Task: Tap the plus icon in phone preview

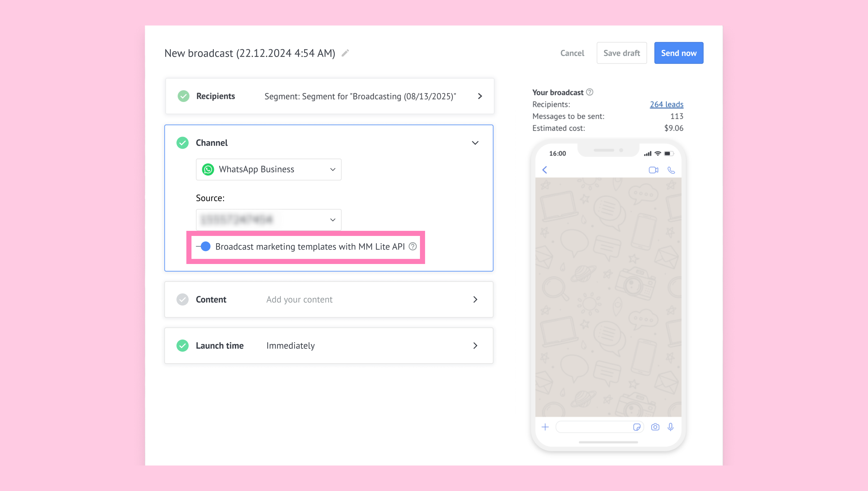Action: (x=545, y=427)
